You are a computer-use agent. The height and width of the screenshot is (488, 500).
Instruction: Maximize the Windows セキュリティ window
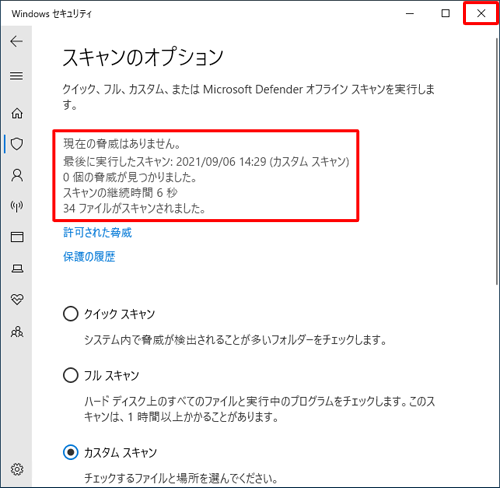click(445, 13)
